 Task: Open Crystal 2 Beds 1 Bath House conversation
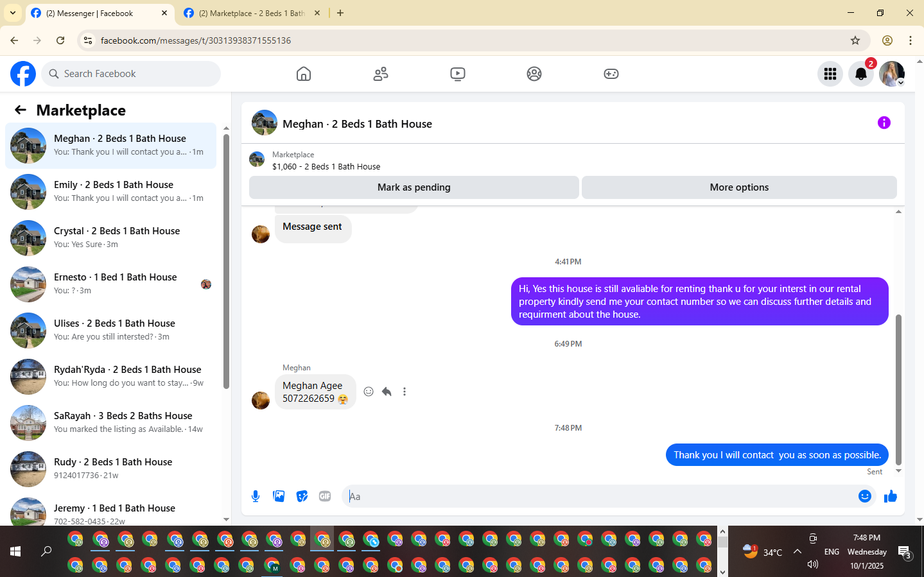pyautogui.click(x=110, y=238)
